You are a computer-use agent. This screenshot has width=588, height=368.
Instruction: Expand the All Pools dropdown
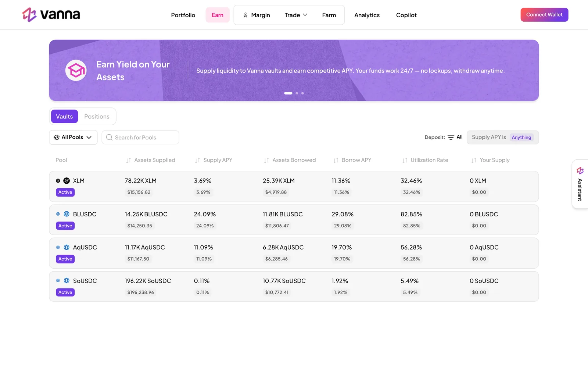tap(73, 137)
